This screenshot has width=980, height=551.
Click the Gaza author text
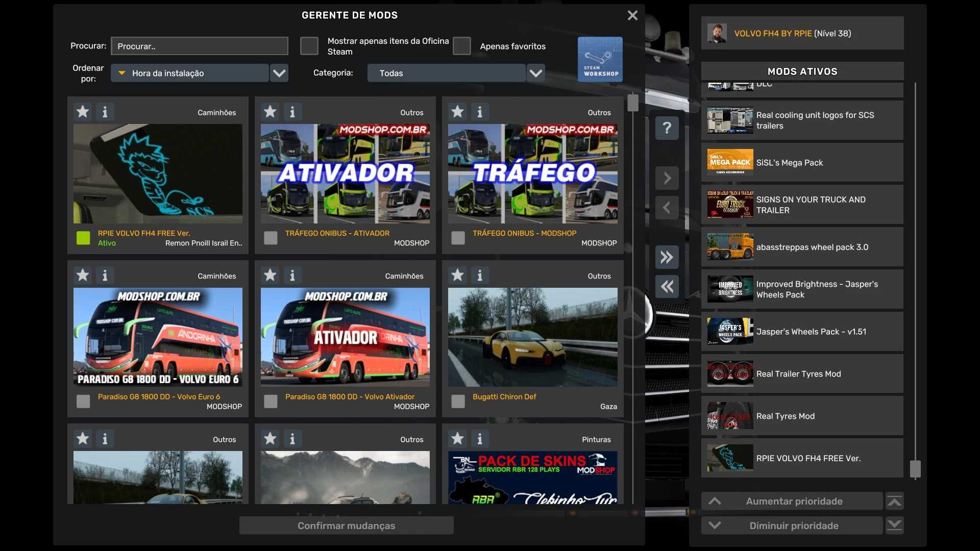[x=608, y=407]
